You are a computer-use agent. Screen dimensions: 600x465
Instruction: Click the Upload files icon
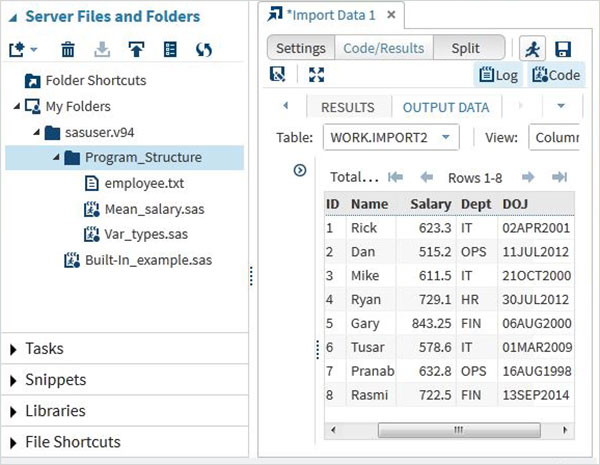pos(135,49)
